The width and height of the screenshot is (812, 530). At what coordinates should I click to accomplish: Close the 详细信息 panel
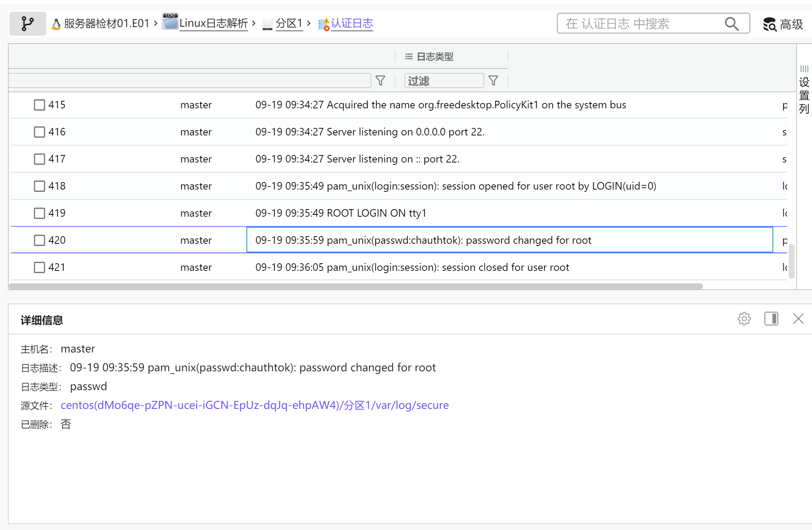point(798,319)
